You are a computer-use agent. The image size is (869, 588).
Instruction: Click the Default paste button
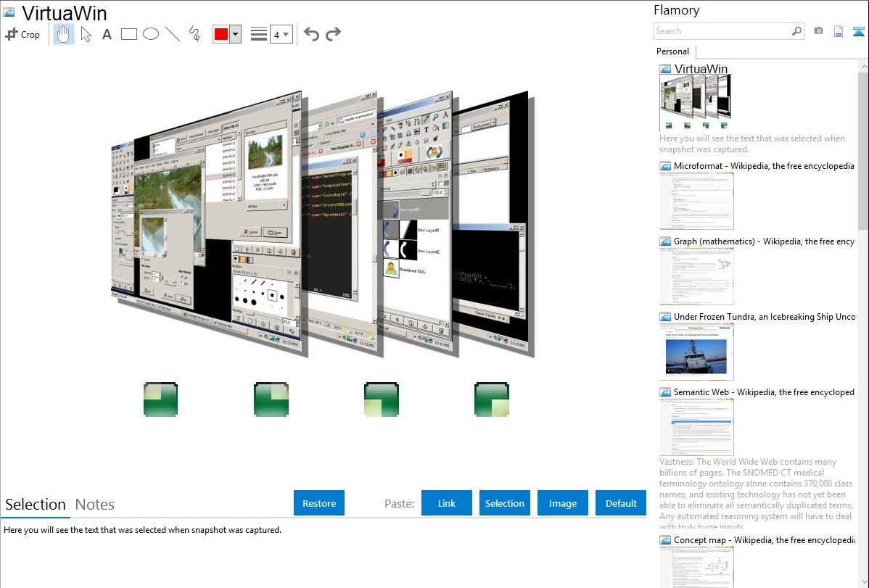coord(621,503)
